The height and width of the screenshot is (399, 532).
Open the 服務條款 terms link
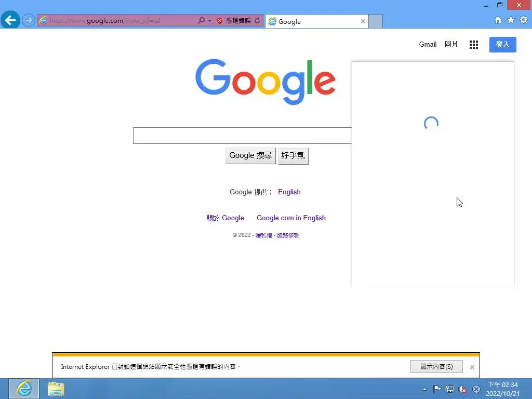click(x=288, y=235)
